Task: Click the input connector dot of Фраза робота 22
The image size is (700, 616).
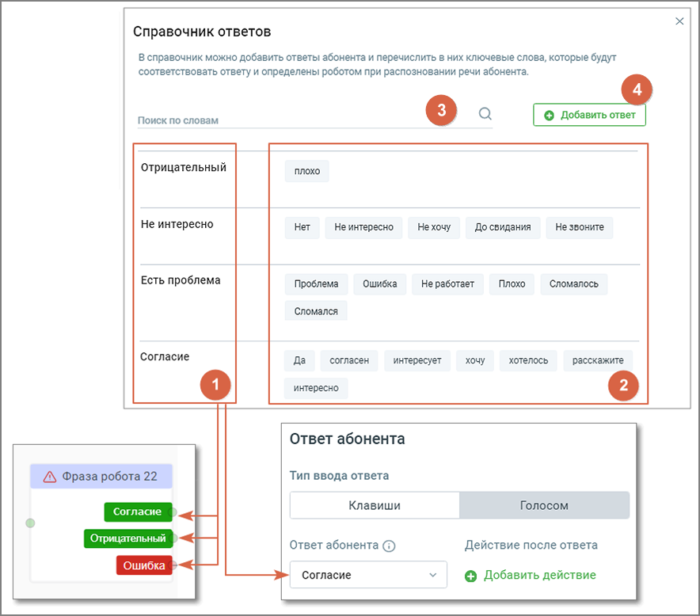Action: pos(30,523)
